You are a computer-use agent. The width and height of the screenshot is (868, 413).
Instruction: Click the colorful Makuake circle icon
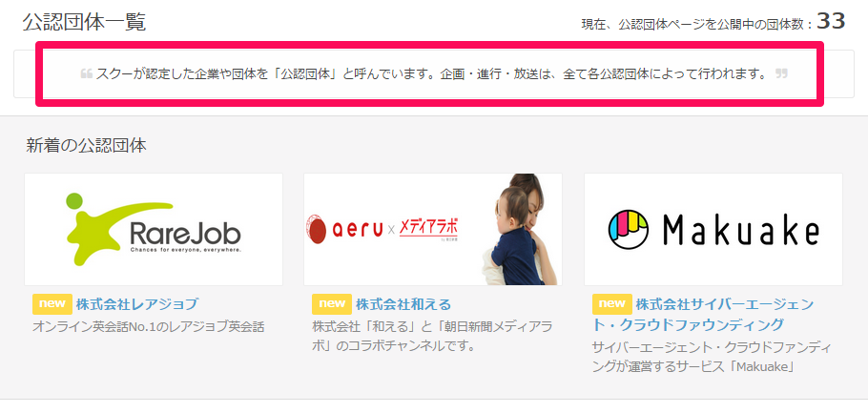tap(629, 229)
